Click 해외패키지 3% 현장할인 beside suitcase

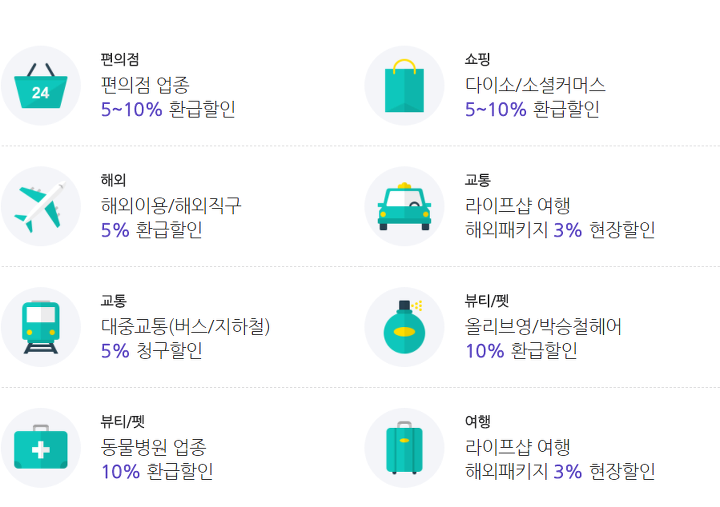pyautogui.click(x=560, y=472)
